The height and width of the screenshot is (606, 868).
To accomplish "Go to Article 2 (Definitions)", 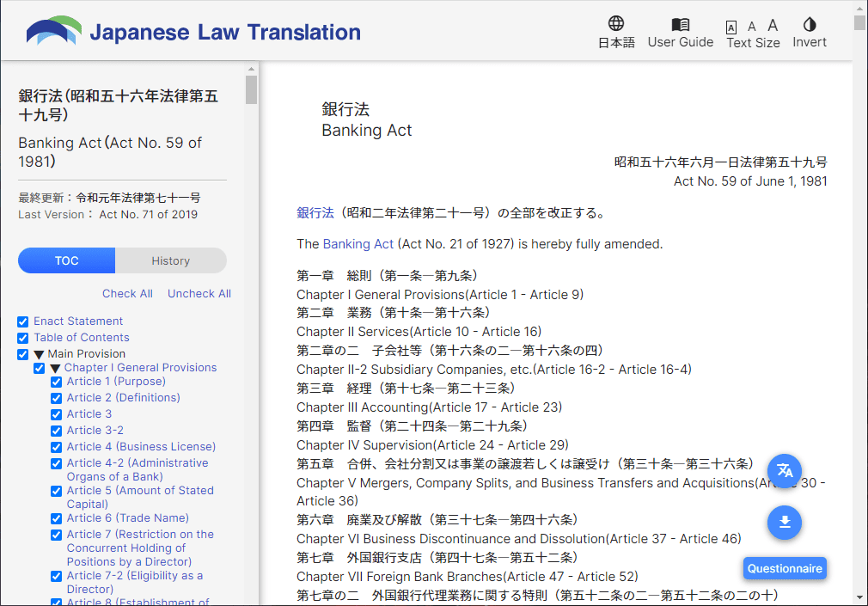I will (x=124, y=397).
